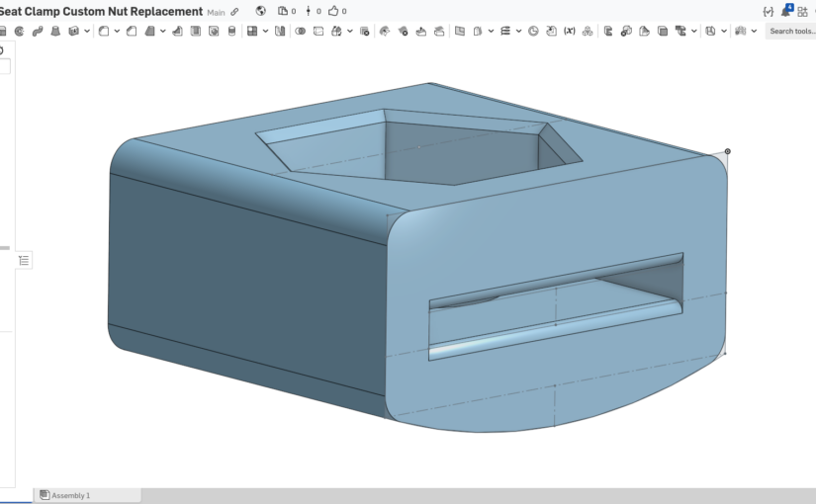Click the globe public-document icon

tap(261, 11)
